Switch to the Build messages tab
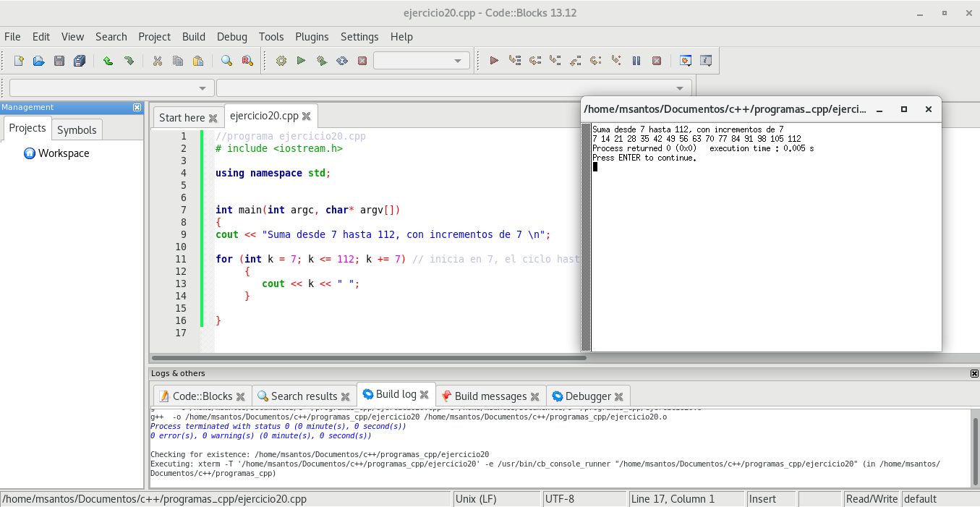Screen dimensions: 980x507 click(x=490, y=396)
